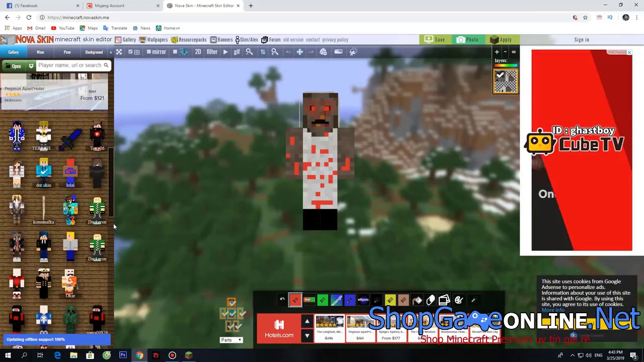Click the undo arrow in drawing toolbar
Screen dimensions: 644x362
pos(282,300)
